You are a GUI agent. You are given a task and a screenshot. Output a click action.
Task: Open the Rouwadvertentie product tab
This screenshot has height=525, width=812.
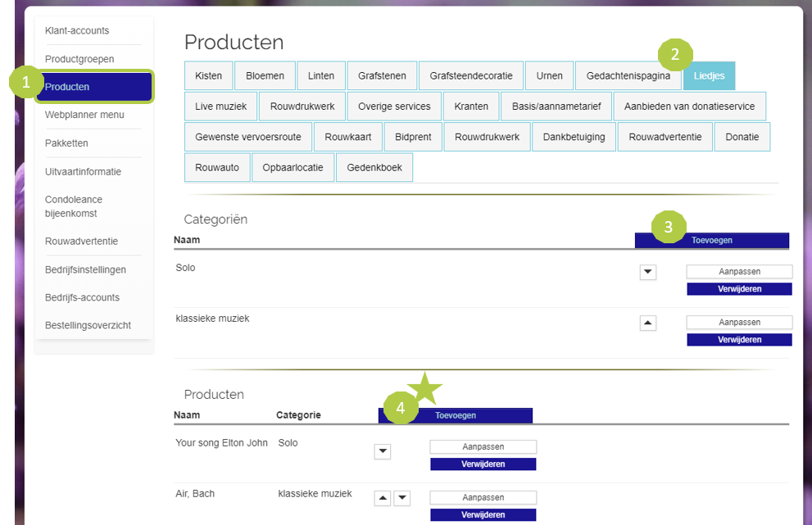click(x=665, y=137)
